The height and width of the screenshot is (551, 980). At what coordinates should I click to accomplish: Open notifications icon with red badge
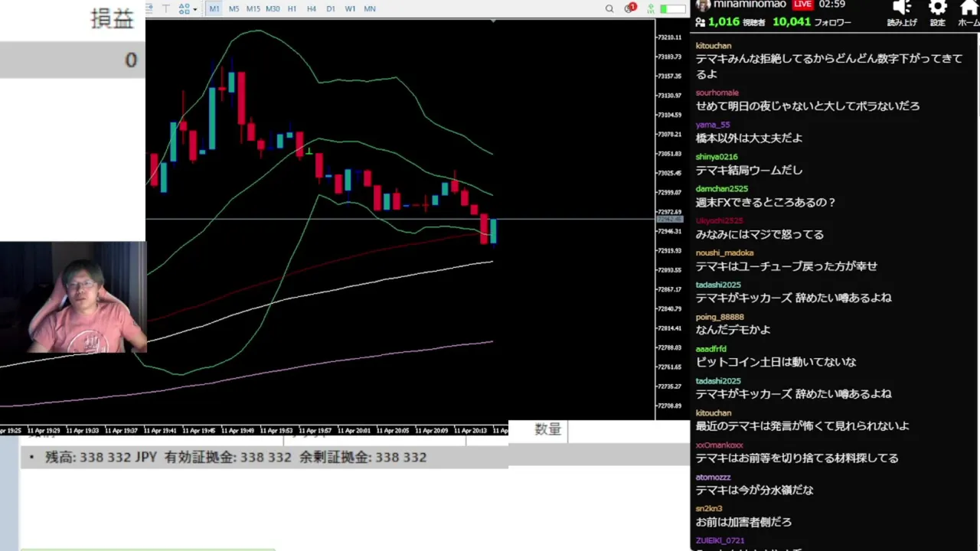click(630, 8)
